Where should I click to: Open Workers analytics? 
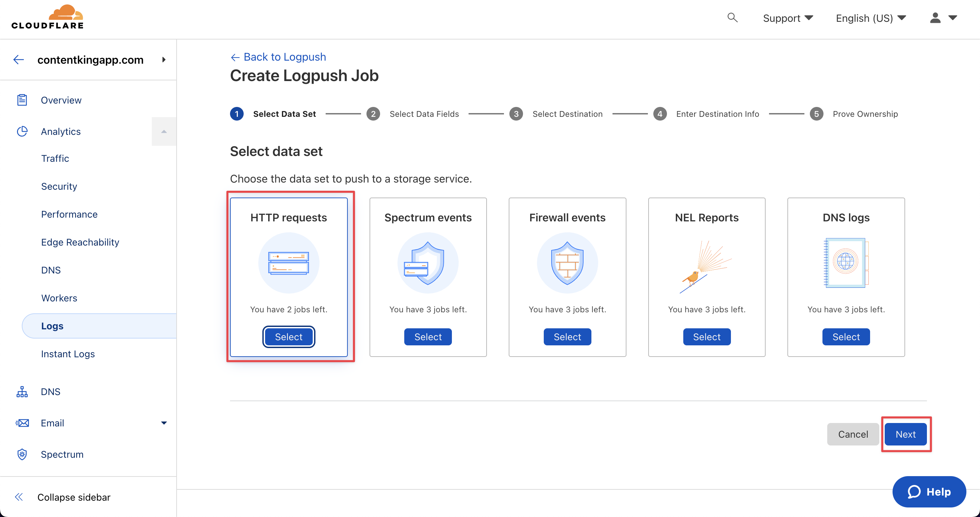[x=59, y=298]
